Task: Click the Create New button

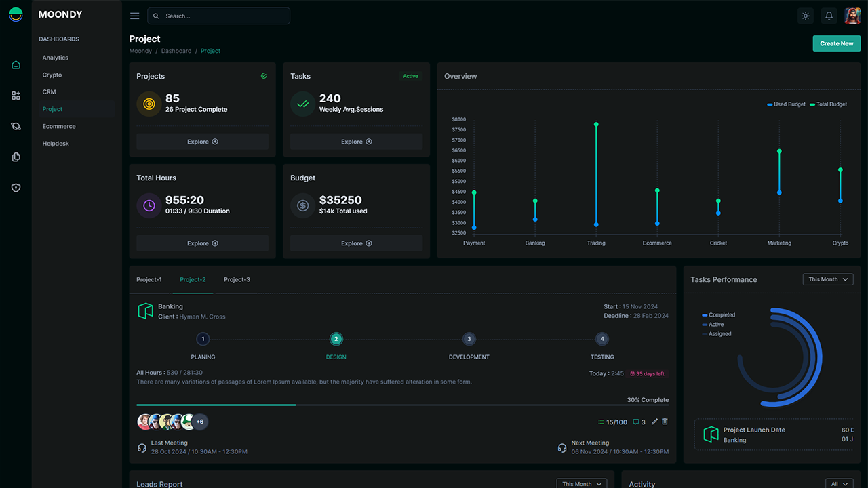Action: 836,42
